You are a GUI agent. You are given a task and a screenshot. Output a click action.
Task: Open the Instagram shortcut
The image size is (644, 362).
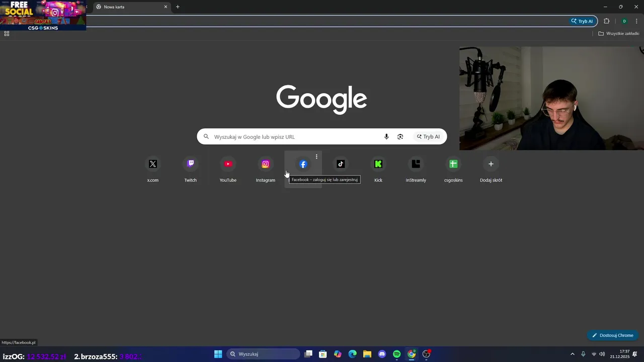click(x=266, y=169)
